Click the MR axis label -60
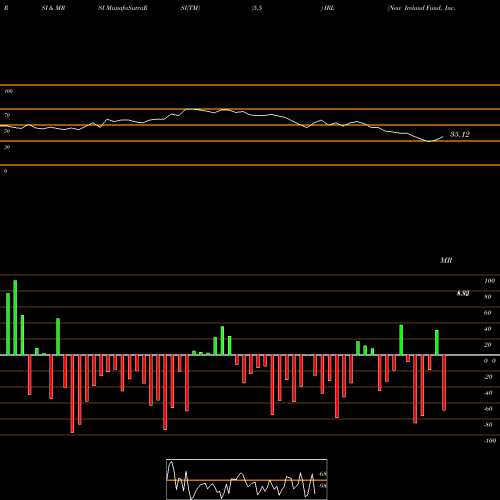The image size is (500, 500). click(x=488, y=409)
